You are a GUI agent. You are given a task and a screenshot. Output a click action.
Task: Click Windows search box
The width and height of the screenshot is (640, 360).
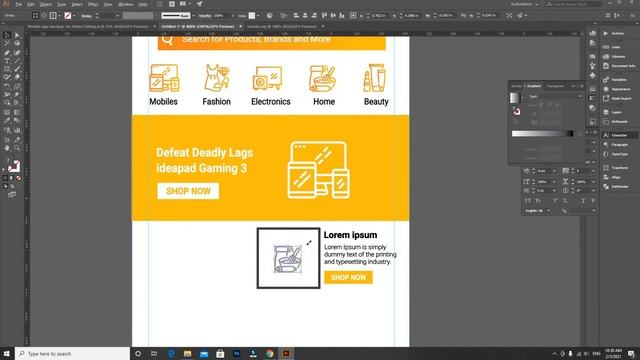[73, 353]
